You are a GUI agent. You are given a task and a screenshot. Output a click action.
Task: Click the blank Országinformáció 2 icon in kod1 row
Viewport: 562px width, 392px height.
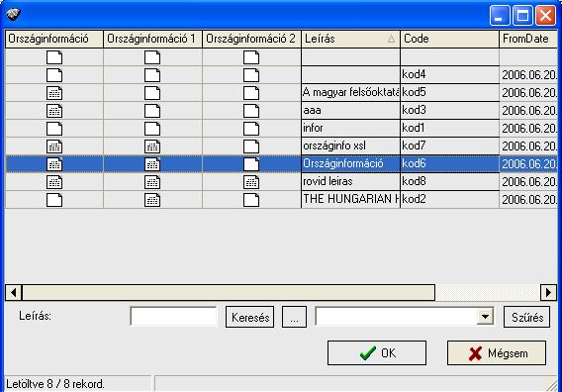coord(251,129)
